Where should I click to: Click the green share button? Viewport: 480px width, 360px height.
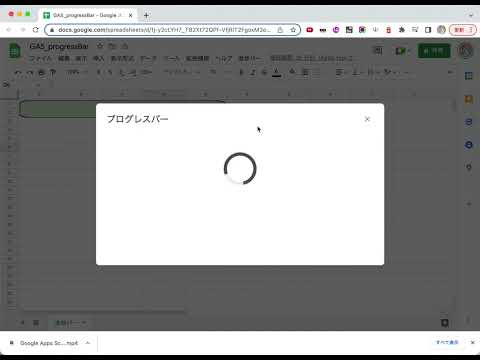434,51
